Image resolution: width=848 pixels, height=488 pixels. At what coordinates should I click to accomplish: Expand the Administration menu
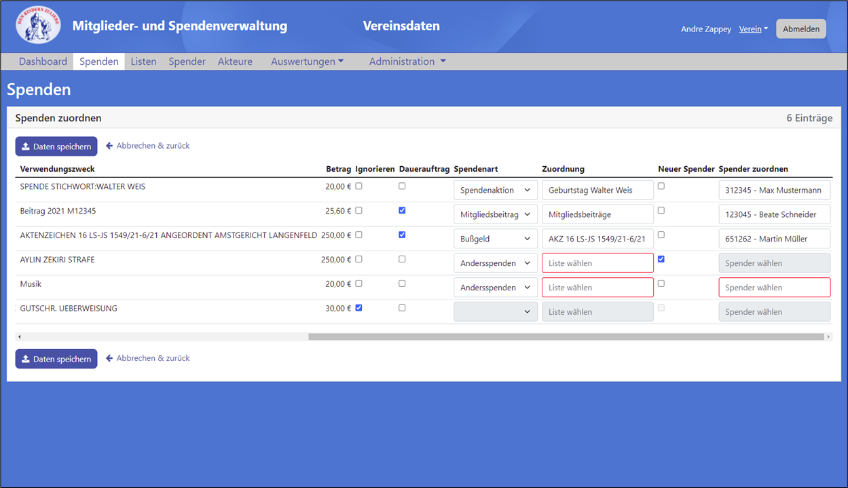(x=407, y=62)
